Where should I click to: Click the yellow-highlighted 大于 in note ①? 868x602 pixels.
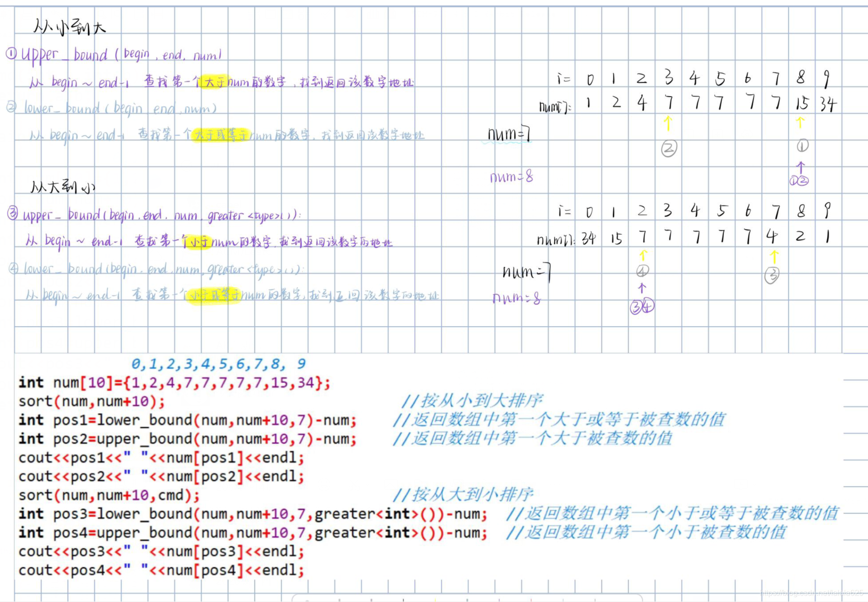pyautogui.click(x=214, y=81)
